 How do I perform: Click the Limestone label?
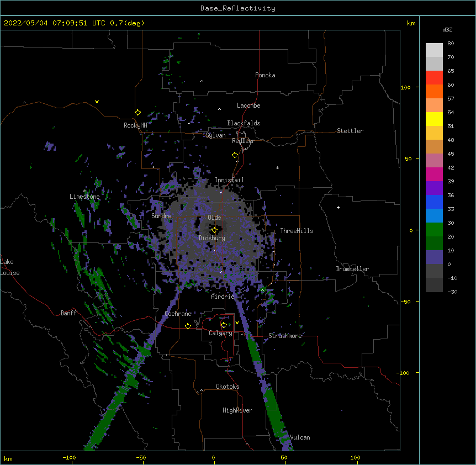[84, 197]
